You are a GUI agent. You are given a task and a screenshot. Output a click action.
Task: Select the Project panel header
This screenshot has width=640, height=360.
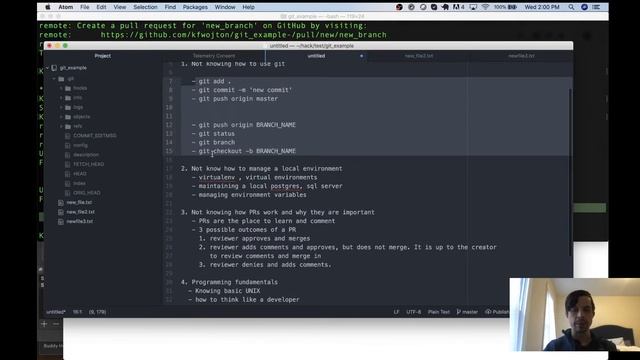tap(102, 56)
